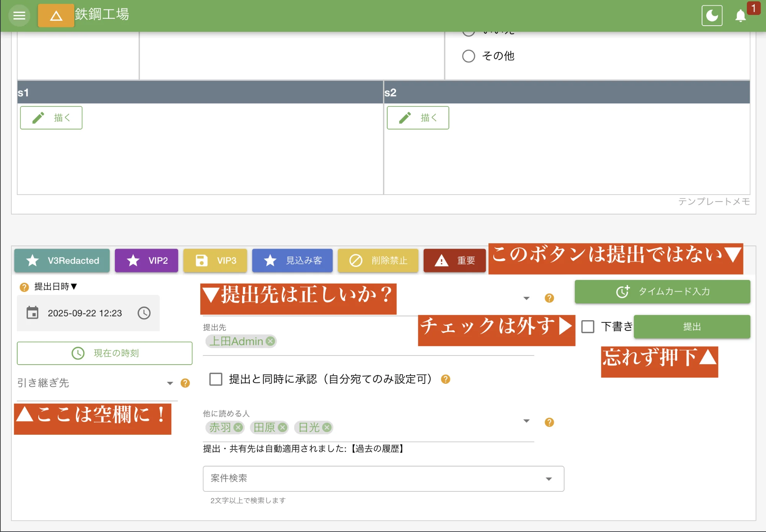The image size is (766, 532).
Task: Remove 赤羽 from readers list
Action: [238, 427]
